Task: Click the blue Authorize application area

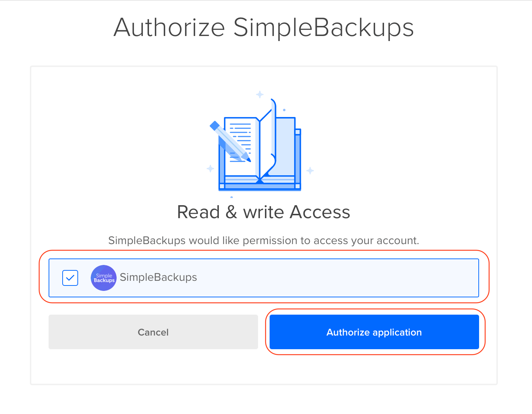Action: pos(374,332)
